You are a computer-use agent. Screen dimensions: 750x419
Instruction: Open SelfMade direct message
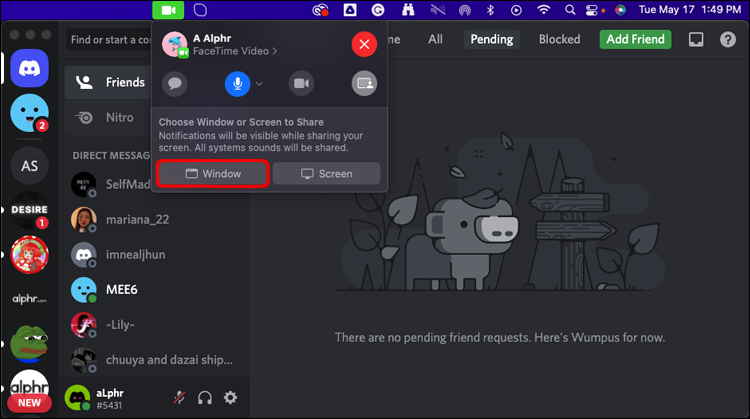111,184
